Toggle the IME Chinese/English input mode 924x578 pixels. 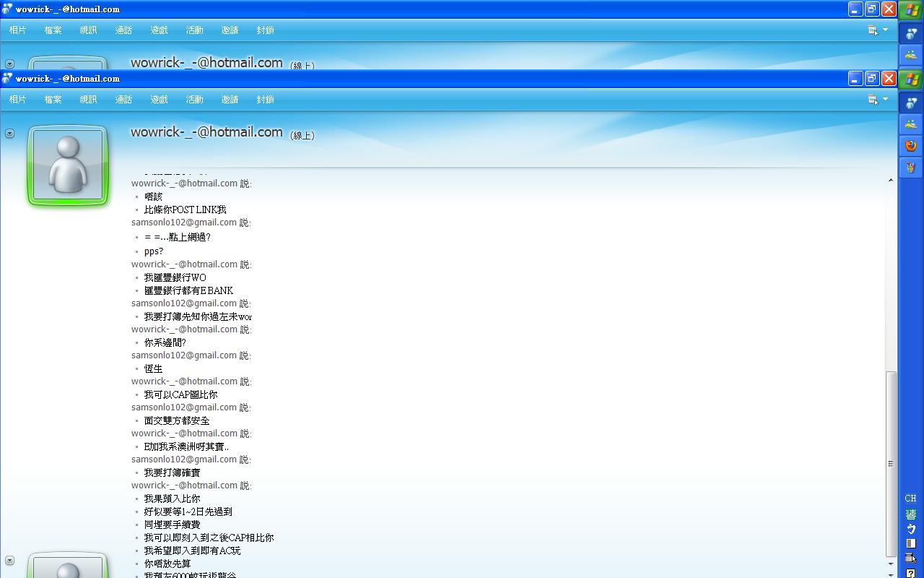tap(911, 529)
